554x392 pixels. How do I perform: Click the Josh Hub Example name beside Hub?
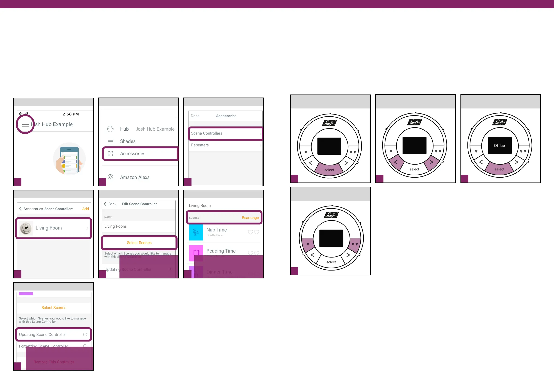click(x=155, y=129)
